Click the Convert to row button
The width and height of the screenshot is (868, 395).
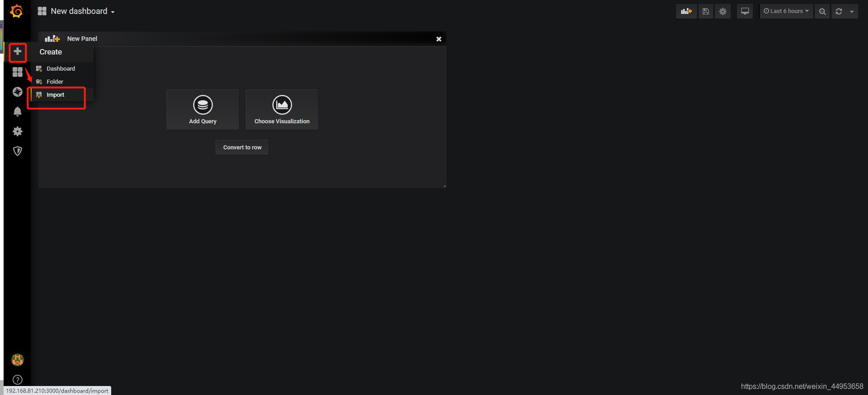(x=242, y=148)
